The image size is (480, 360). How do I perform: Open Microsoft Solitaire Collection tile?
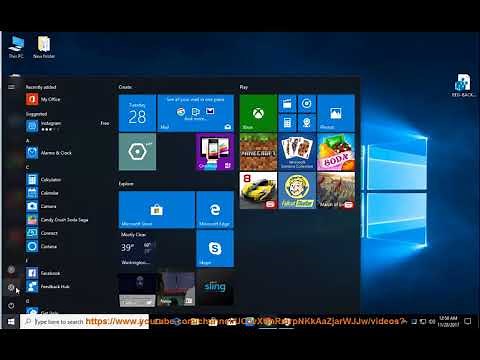297,152
